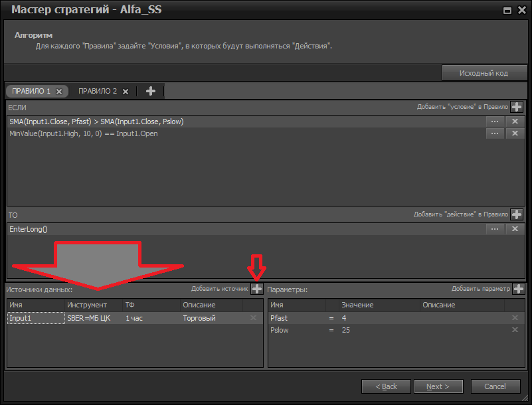Open the Исходный код view
This screenshot has width=532, height=405.
point(484,73)
